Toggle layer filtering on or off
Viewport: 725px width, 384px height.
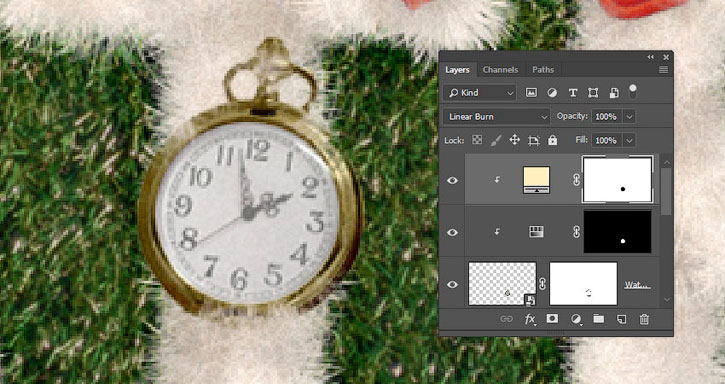[633, 91]
